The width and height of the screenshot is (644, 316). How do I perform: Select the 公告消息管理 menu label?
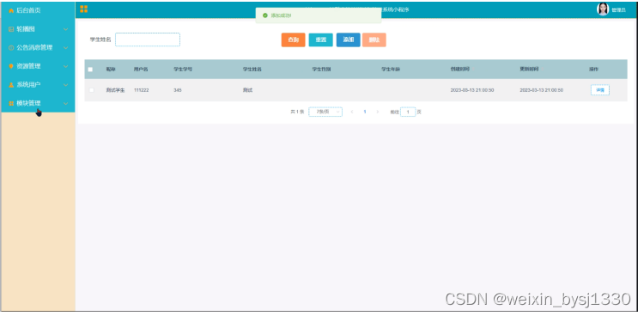coord(34,48)
